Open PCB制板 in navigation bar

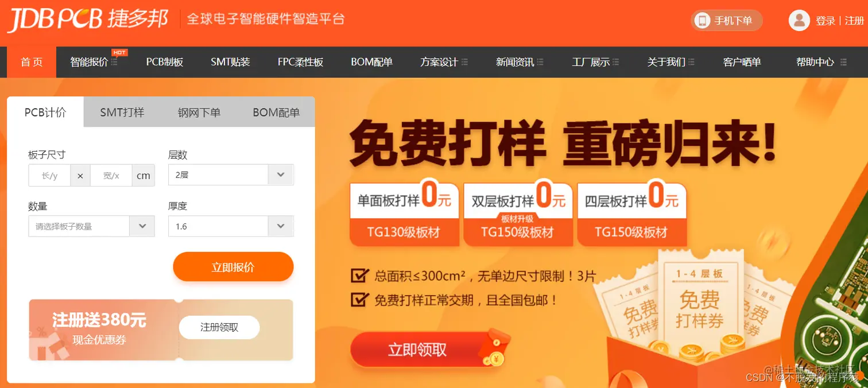pyautogui.click(x=165, y=62)
